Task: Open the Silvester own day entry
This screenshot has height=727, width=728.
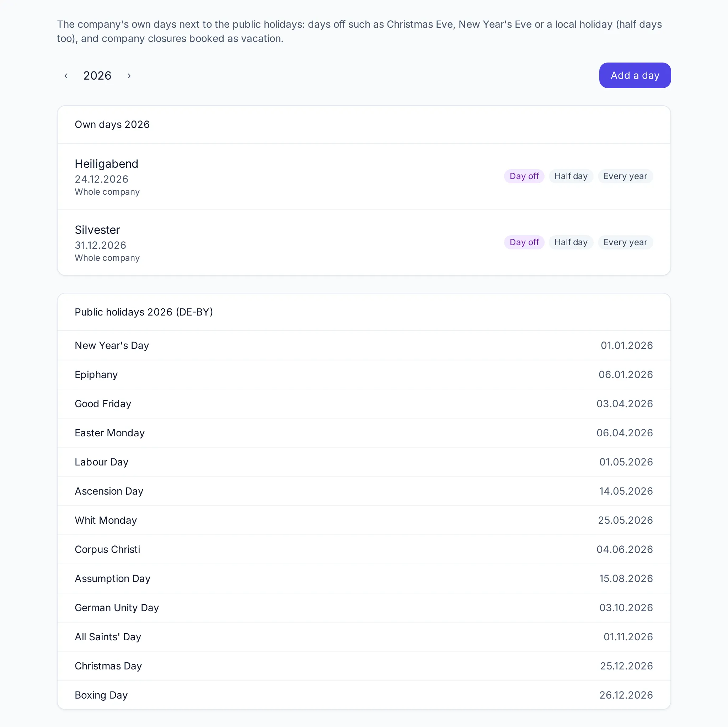Action: pyautogui.click(x=364, y=242)
